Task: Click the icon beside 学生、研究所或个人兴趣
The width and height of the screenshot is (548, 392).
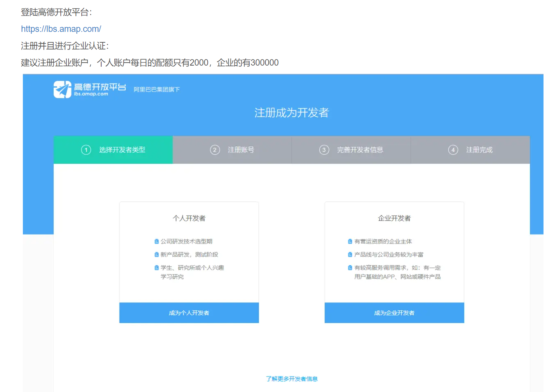Action: (x=157, y=268)
